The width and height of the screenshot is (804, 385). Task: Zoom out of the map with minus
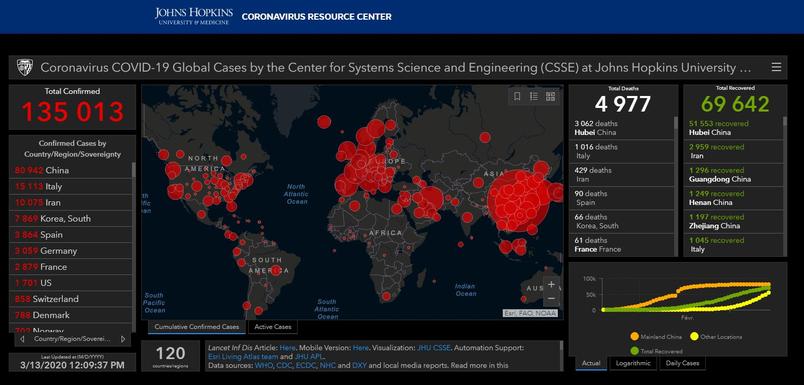pos(551,298)
